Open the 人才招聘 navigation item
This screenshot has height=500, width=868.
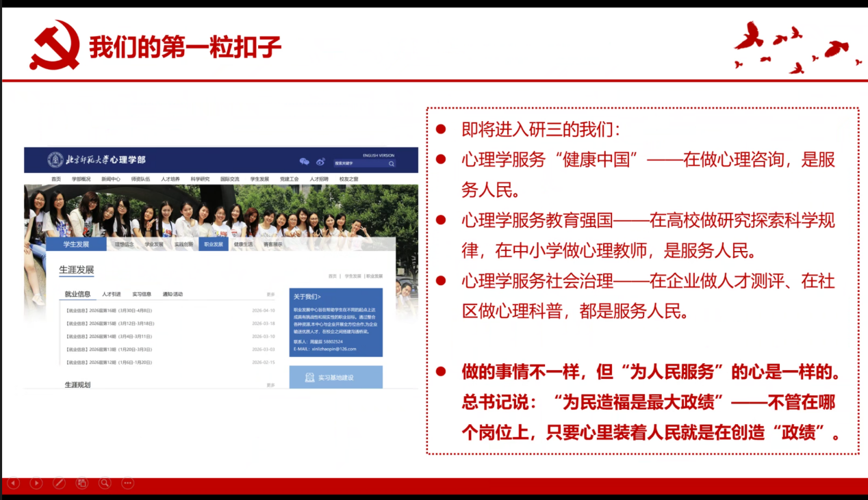pyautogui.click(x=319, y=179)
